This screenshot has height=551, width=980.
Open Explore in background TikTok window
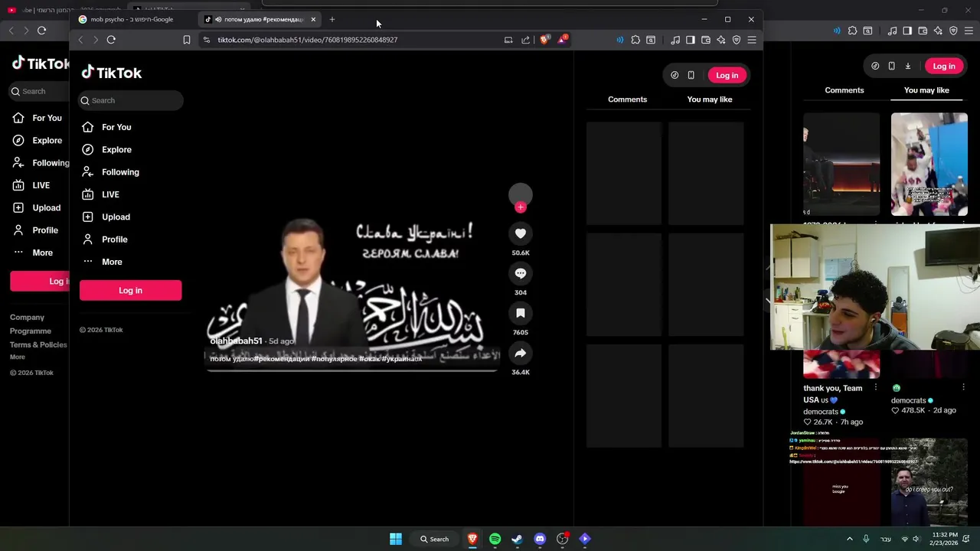47,140
